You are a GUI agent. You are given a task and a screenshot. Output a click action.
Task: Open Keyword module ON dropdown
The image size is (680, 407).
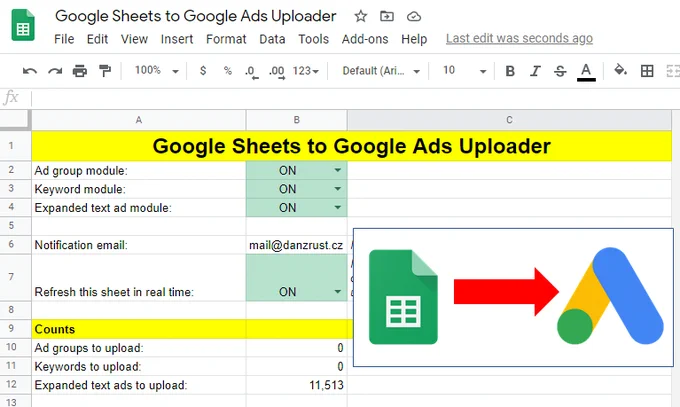337,189
